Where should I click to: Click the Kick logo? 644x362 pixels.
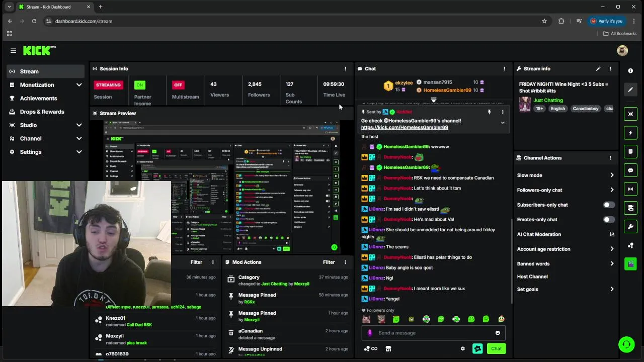tap(39, 51)
